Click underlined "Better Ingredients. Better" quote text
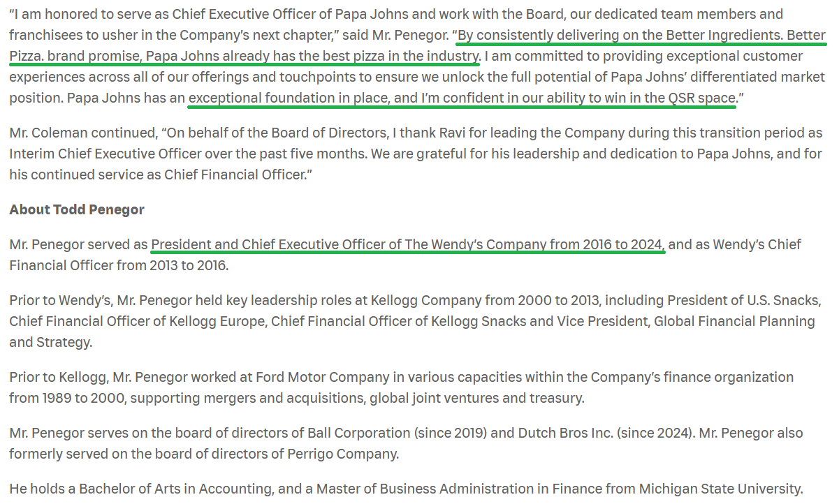This screenshot has height=504, width=839. (x=706, y=35)
